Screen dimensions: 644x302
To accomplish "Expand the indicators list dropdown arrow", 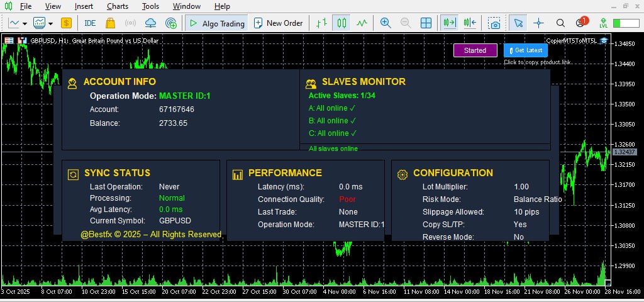I will click(x=50, y=23).
